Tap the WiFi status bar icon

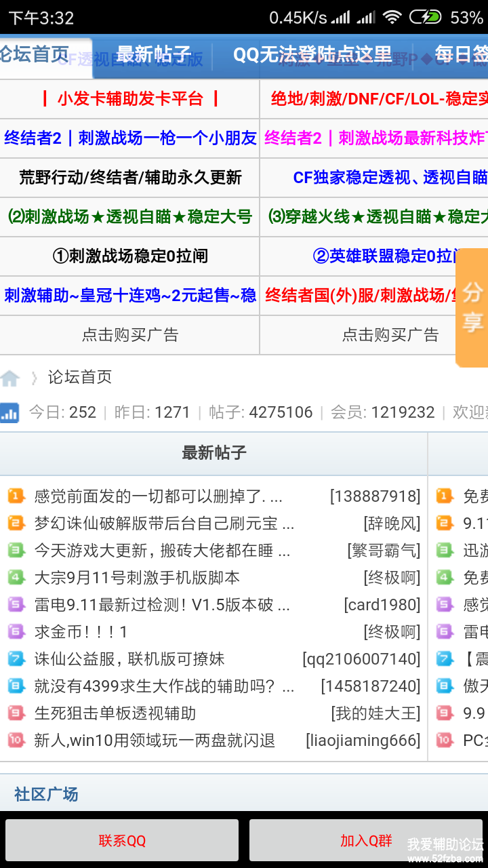392,17
